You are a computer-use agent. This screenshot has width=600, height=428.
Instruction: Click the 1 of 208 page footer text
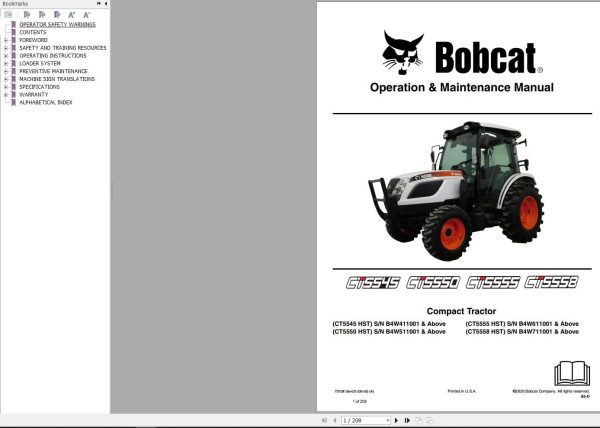point(359,402)
